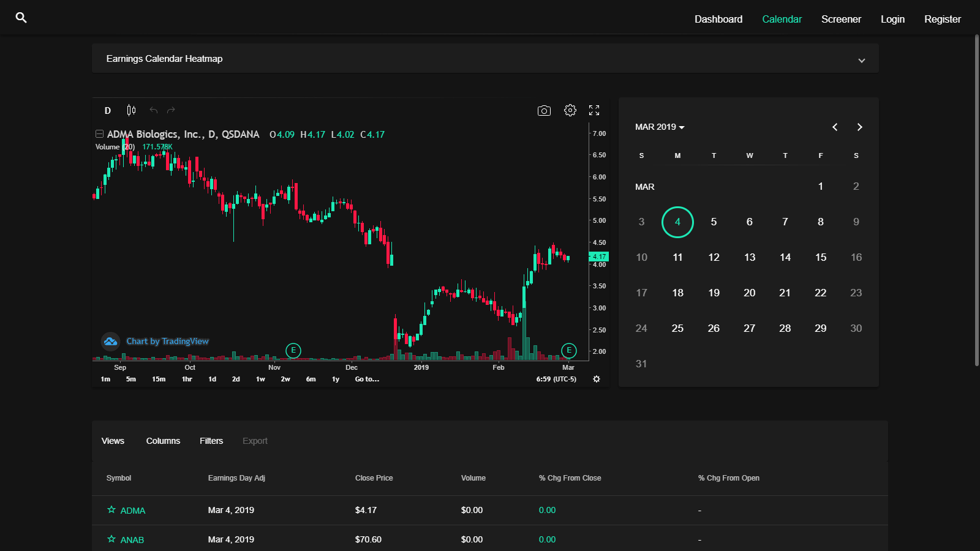Click the redo arrow on the chart toolbar

tap(170, 110)
